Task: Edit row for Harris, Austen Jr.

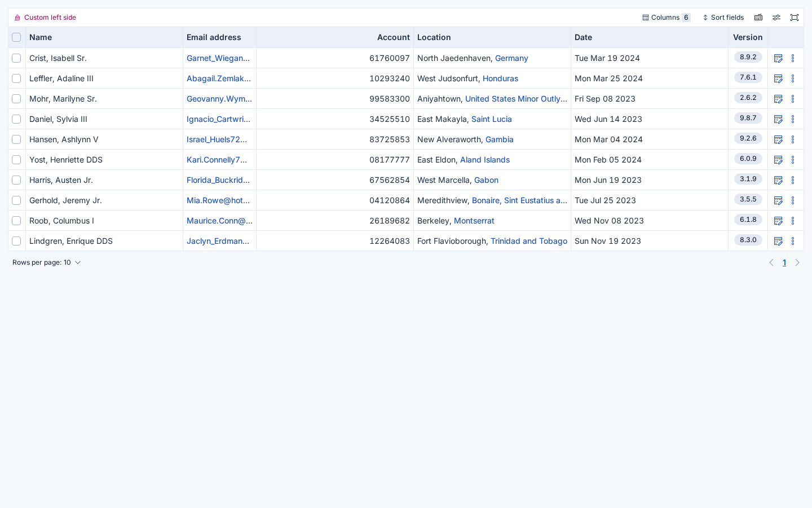Action: [778, 180]
